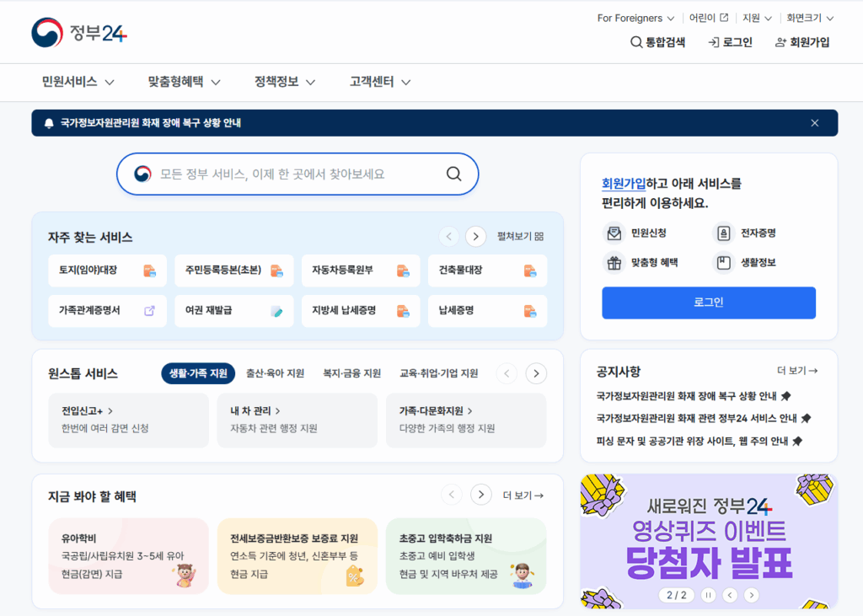The height and width of the screenshot is (616, 863).
Task: Click the blue 로그인 button
Action: [708, 303]
